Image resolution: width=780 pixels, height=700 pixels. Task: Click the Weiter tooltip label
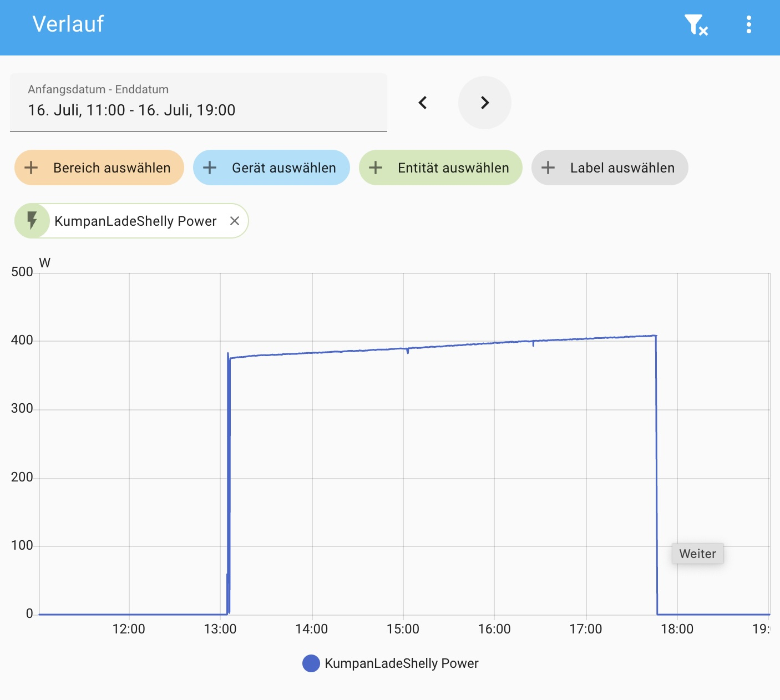[697, 554]
